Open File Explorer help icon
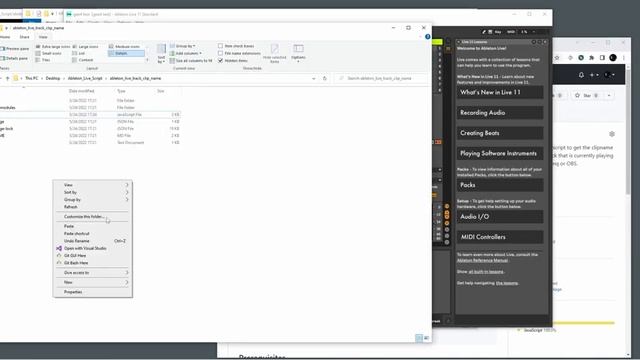Image resolution: width=640 pixels, height=360 pixels. 427,37
